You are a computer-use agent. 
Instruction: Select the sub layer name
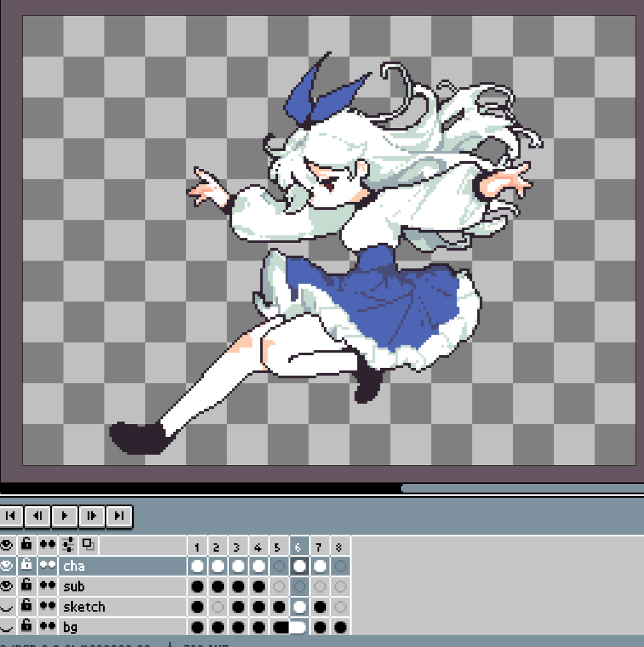[122, 586]
